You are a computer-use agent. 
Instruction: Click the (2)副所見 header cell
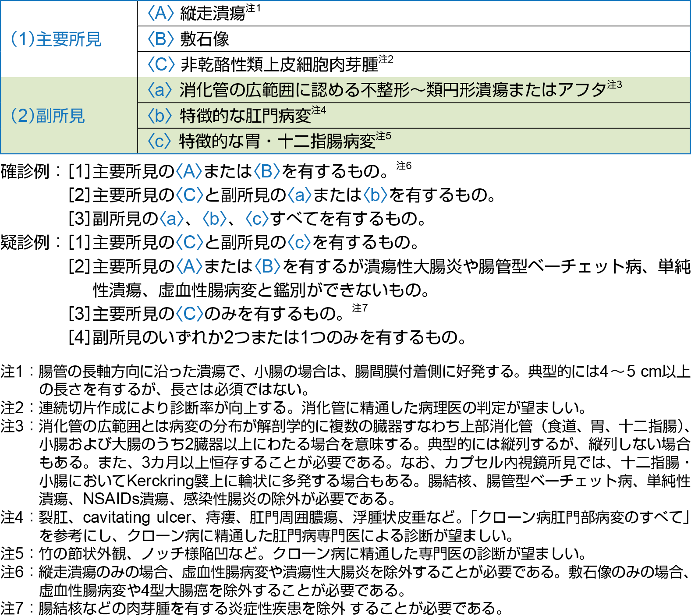tap(48, 116)
